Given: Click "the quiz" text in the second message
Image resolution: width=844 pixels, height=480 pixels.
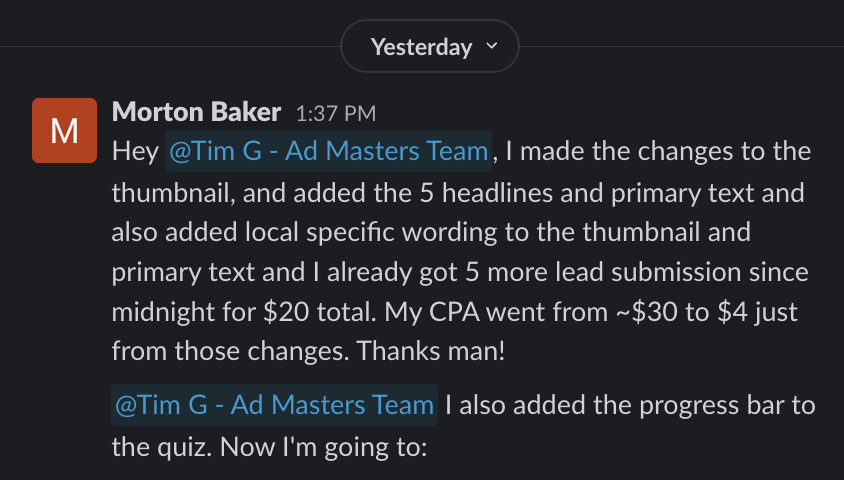Looking at the screenshot, I should 161,447.
